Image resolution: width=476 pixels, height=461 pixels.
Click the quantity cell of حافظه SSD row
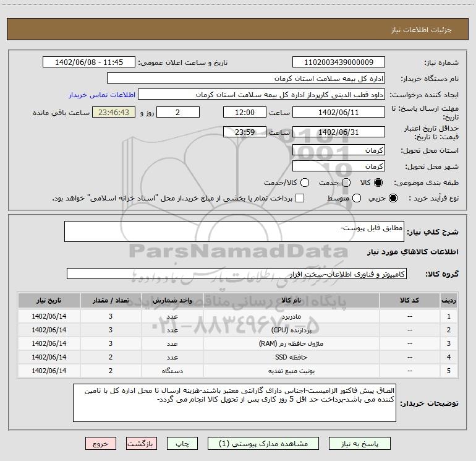click(111, 357)
